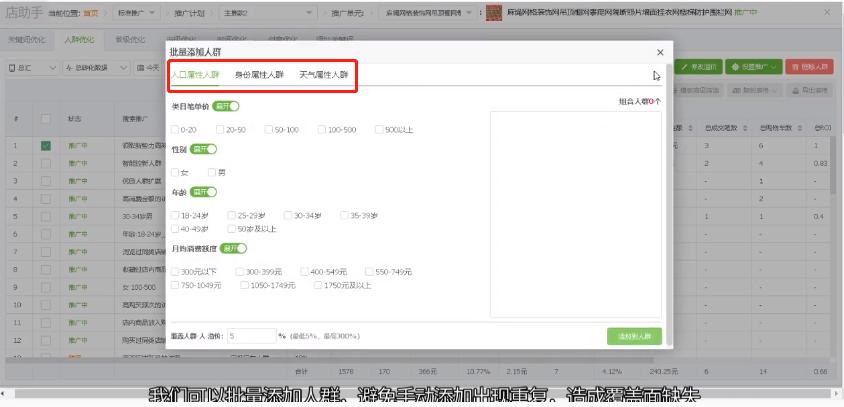Toggle the 年龄 expand switch
The height and width of the screenshot is (407, 844).
click(x=203, y=192)
